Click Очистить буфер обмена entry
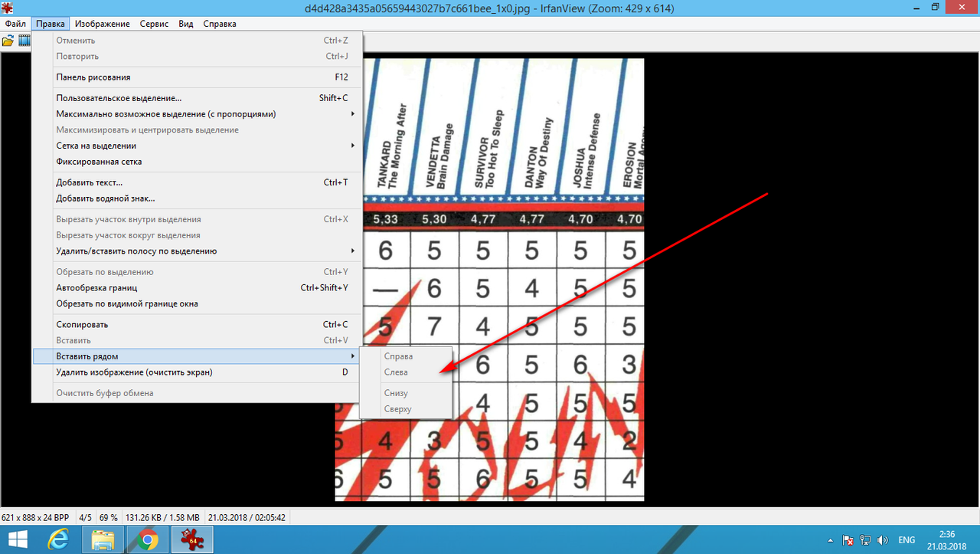Viewport: 980px width, 554px height. click(197, 393)
